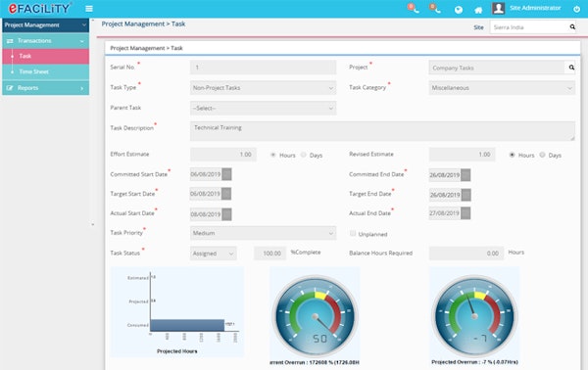588x370 pixels.
Task: Toggle the Unplanned checkbox
Action: 353,233
